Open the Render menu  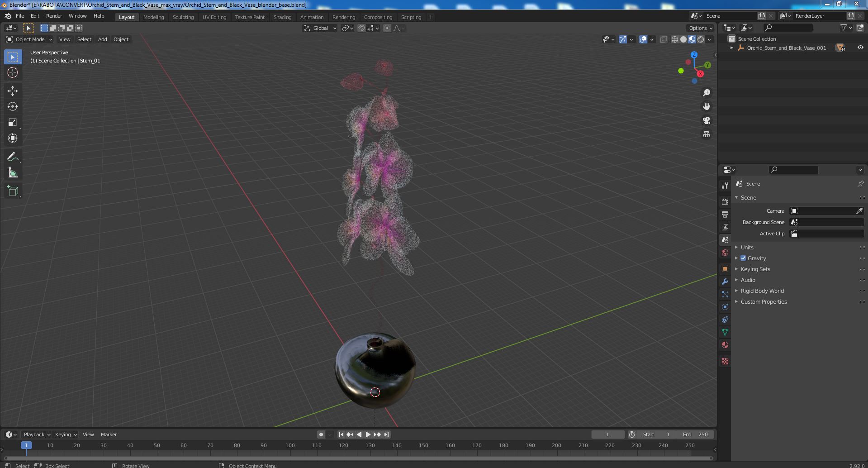point(54,16)
